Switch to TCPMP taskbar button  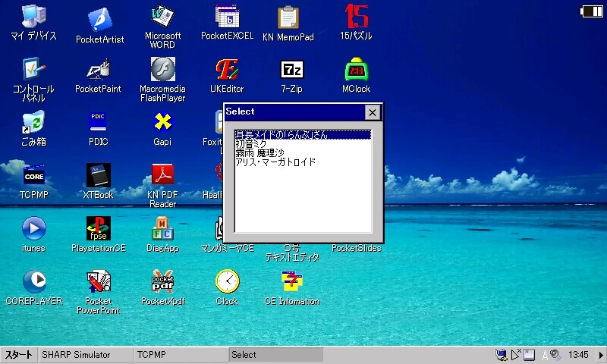[x=181, y=355]
